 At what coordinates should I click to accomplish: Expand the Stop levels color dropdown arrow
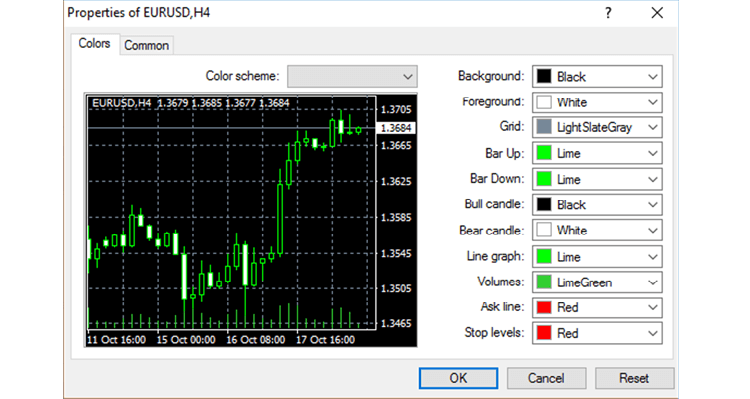pos(652,333)
